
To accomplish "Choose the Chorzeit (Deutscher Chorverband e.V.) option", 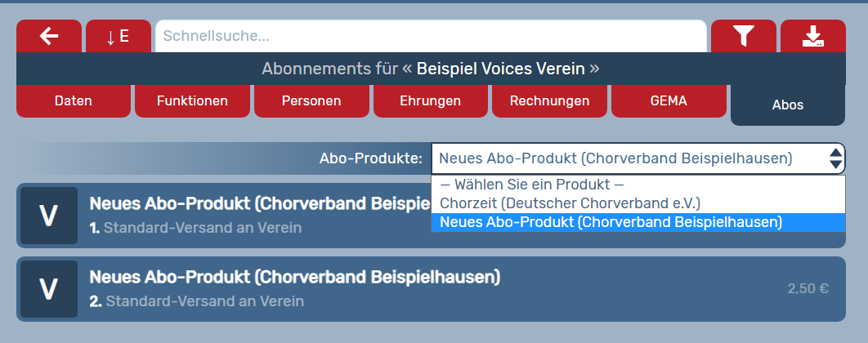I will tap(570, 203).
